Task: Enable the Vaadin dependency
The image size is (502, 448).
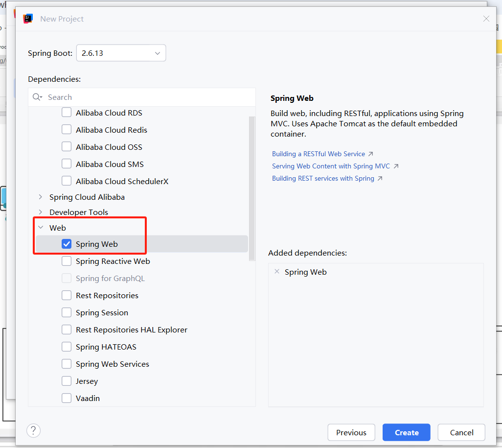Action: pyautogui.click(x=67, y=398)
